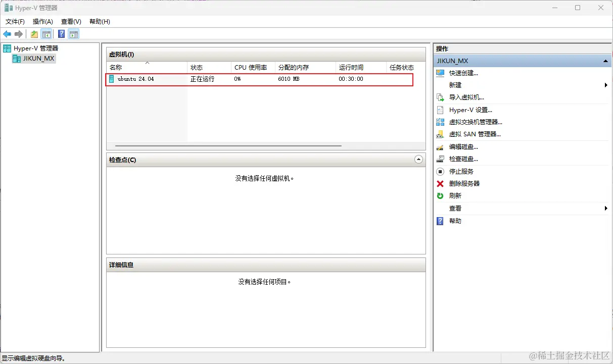Click the 正在运行 status cell
This screenshot has height=364, width=613.
coord(202,79)
